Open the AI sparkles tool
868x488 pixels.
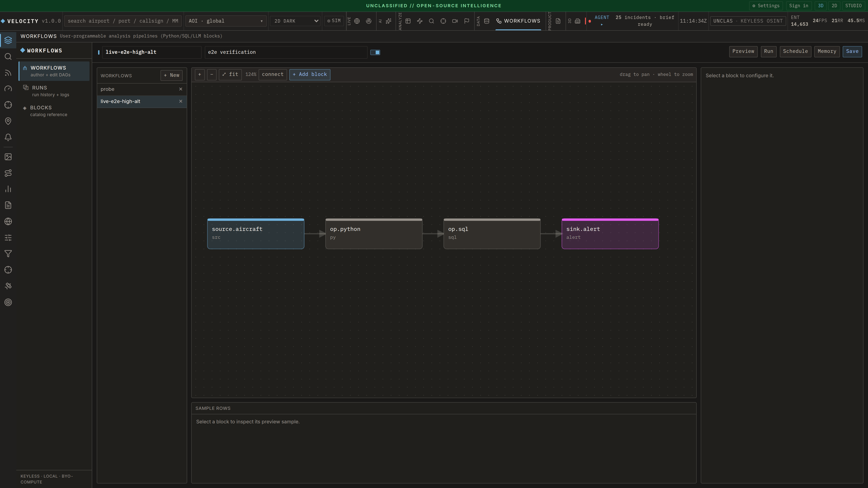tap(389, 21)
